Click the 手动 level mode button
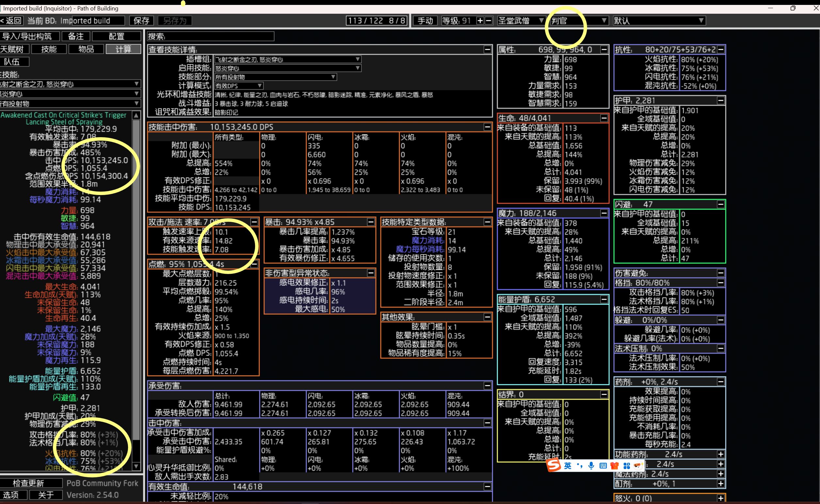Screen dimensions: 820x504 [x=425, y=21]
